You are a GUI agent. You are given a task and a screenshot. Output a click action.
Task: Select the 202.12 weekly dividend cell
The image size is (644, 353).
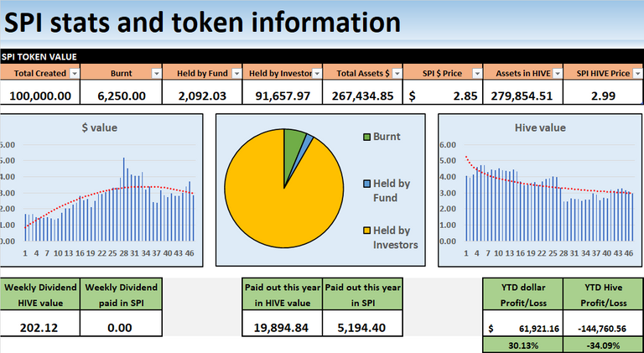pyautogui.click(x=40, y=324)
